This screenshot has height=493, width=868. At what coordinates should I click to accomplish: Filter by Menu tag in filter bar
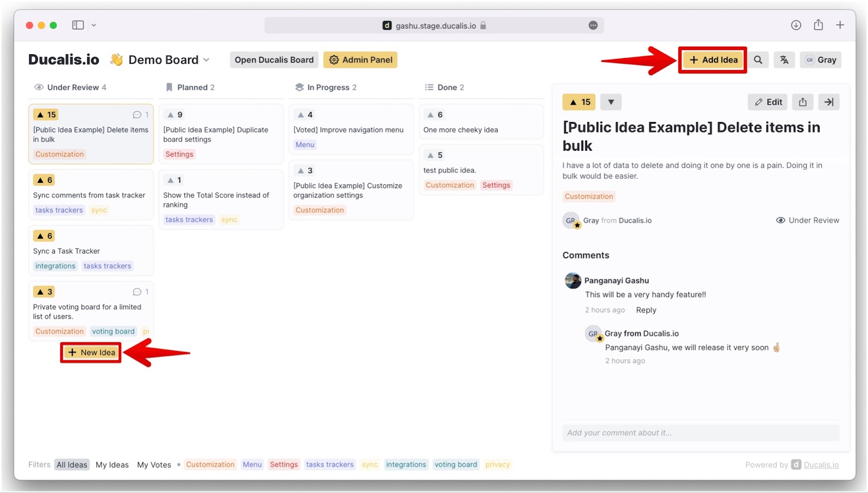[252, 464]
